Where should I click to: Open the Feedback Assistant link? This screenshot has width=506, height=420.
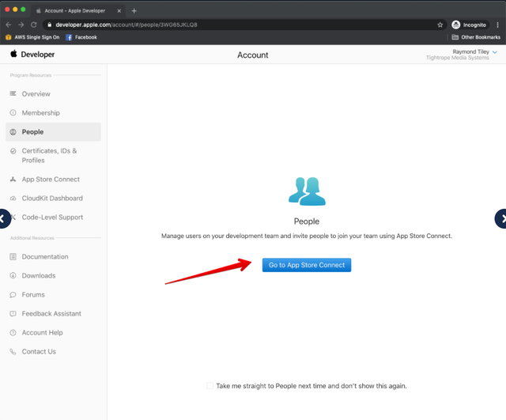[53, 313]
